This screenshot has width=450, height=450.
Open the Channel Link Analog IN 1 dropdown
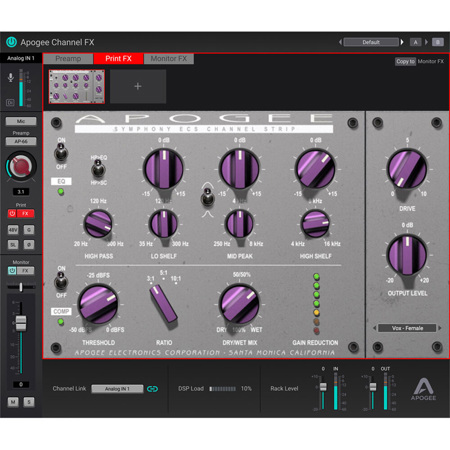[117, 389]
